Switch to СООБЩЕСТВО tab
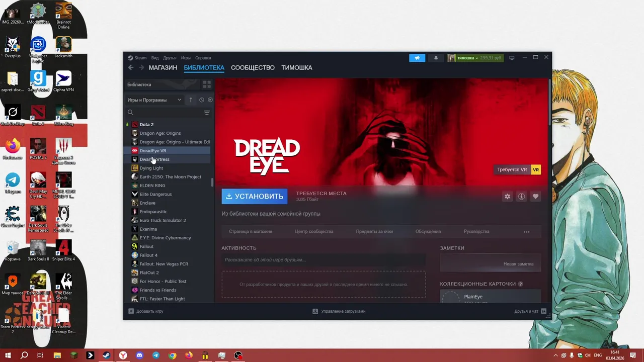644x362 pixels. coord(253,67)
